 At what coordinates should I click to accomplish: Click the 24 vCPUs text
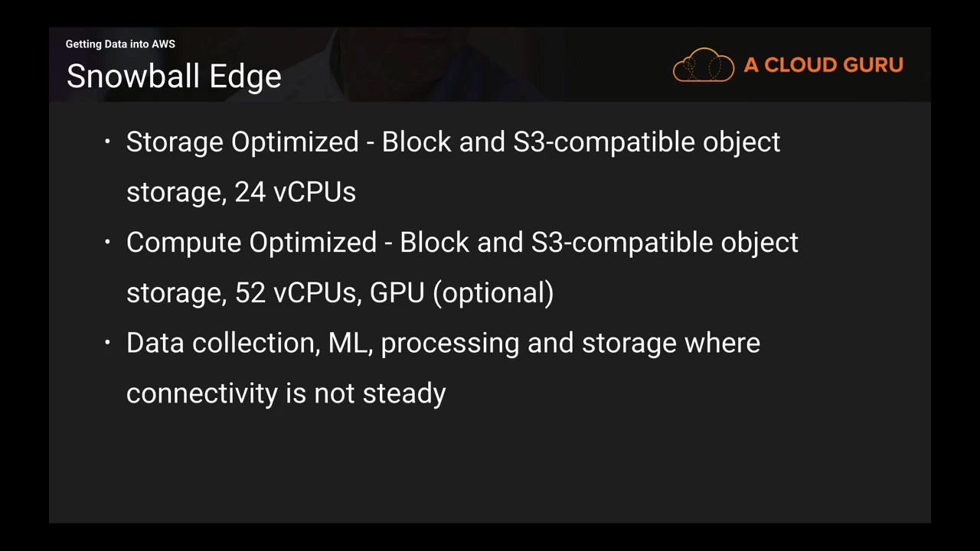(x=295, y=192)
